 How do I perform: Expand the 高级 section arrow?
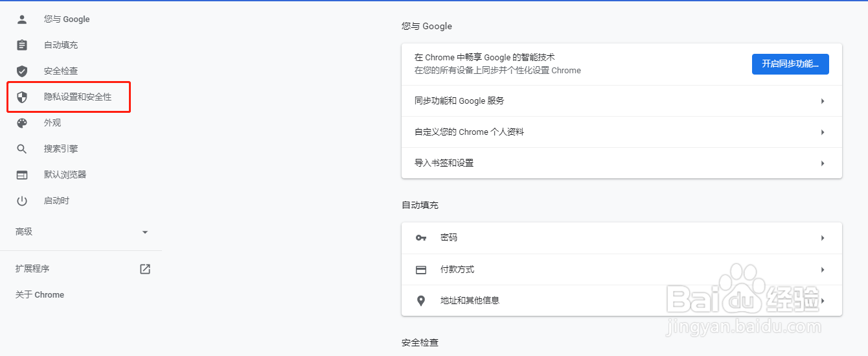click(145, 232)
